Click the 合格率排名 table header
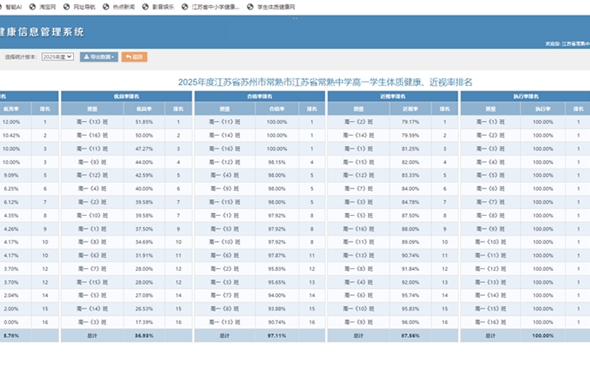 (260, 96)
